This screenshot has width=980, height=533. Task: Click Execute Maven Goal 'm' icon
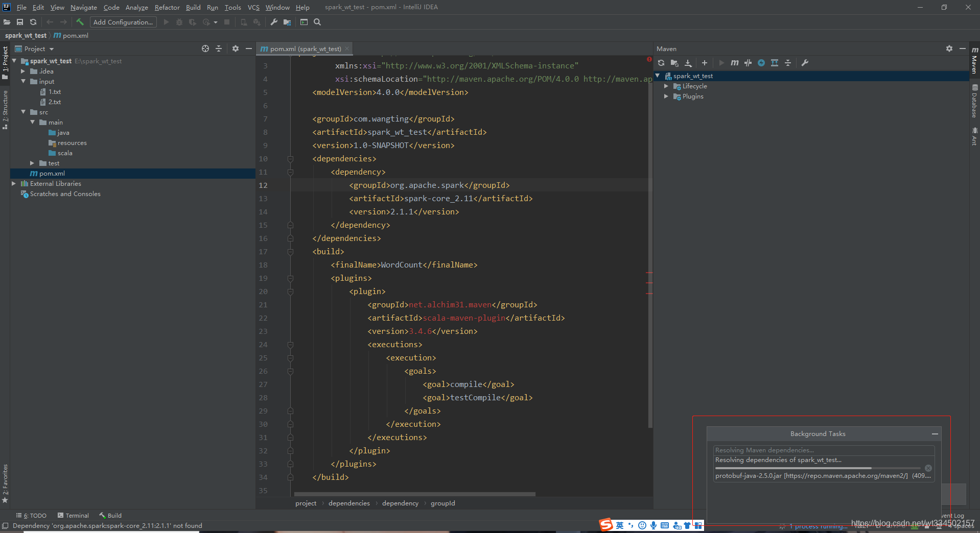pyautogui.click(x=735, y=63)
